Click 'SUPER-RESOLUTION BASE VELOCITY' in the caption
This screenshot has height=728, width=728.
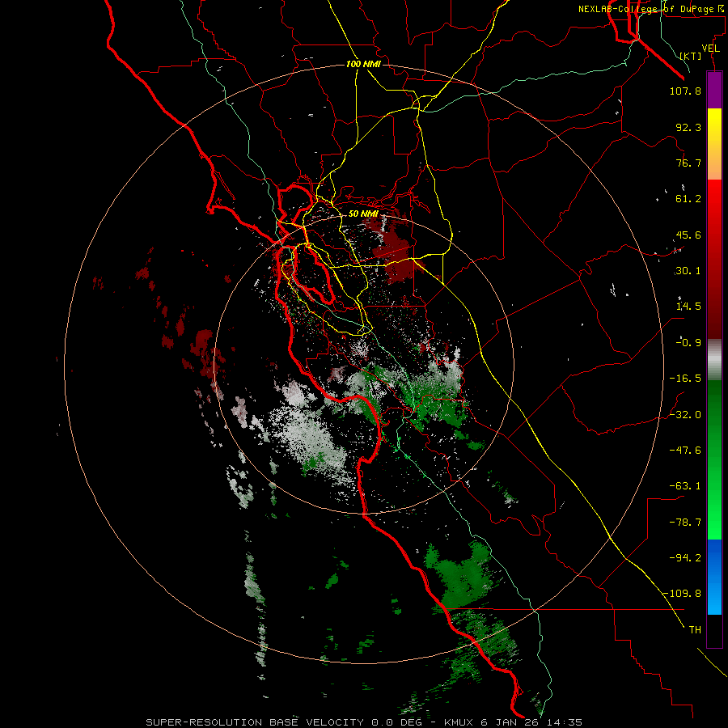(255, 722)
